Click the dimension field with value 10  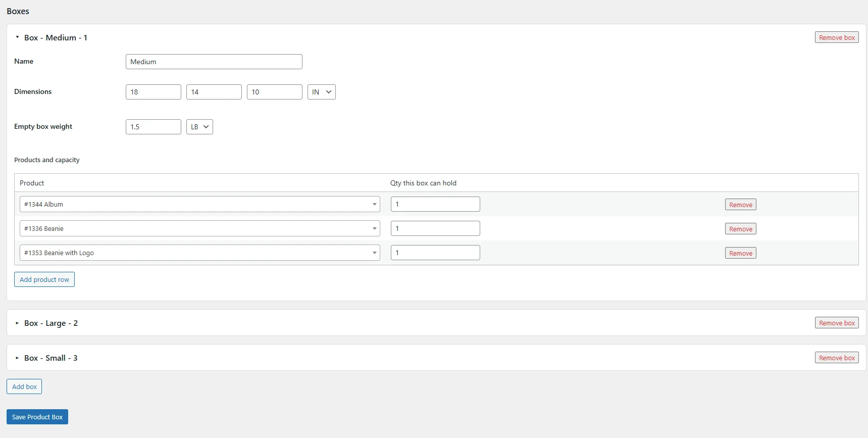click(x=275, y=92)
